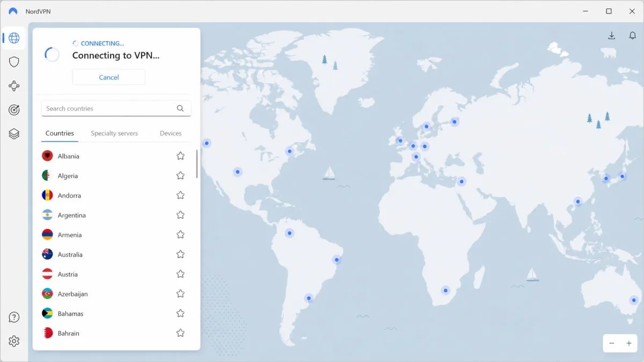This screenshot has width=644, height=362.
Task: Switch to the Countries tab
Action: pos(60,133)
